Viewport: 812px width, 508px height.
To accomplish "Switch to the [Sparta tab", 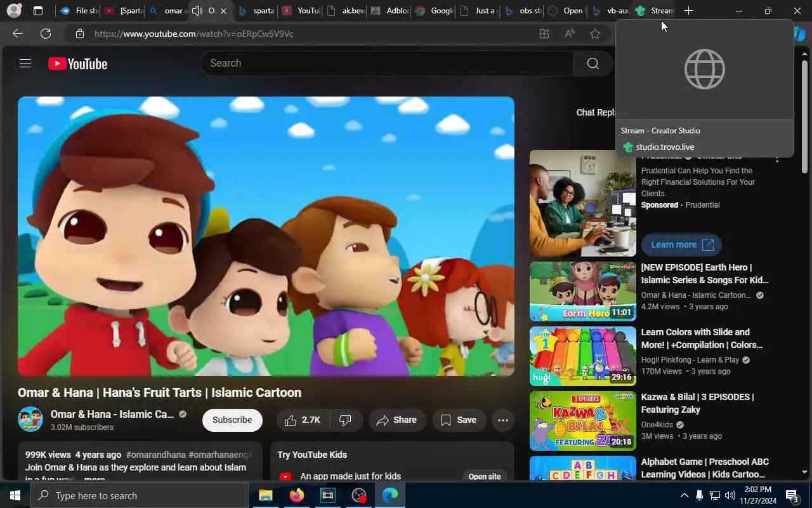I will point(124,11).
